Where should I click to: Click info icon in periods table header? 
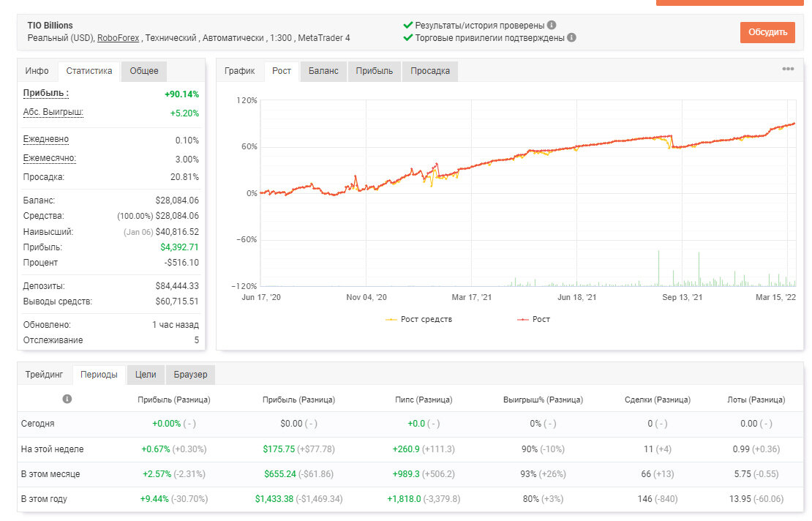point(67,399)
